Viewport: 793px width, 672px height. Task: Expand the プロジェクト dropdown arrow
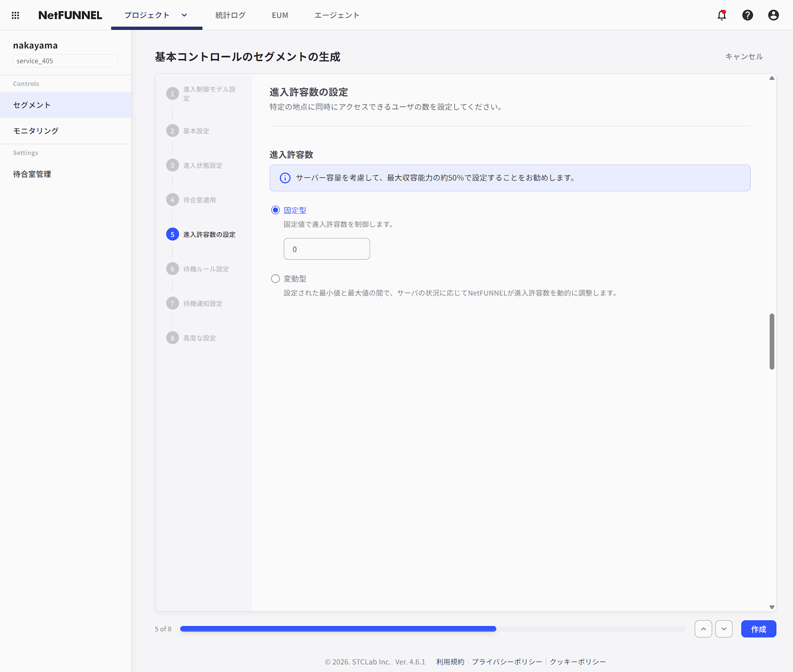point(184,15)
